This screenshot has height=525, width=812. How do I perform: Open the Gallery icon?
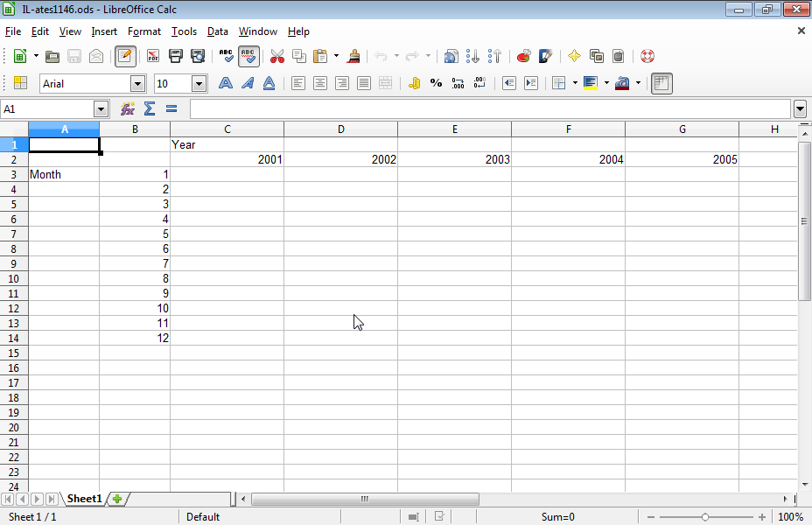pyautogui.click(x=597, y=56)
